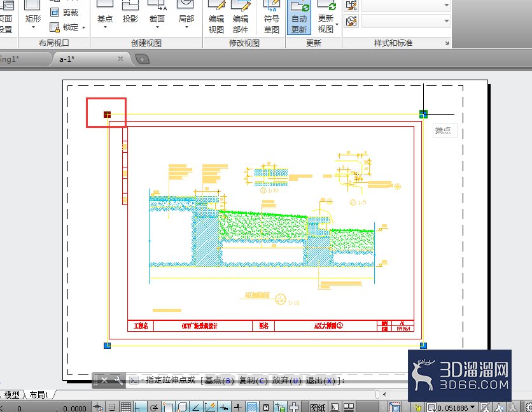Click the horizontal scrollbar left arrow
Screen dimensions: 532x412
384,394
